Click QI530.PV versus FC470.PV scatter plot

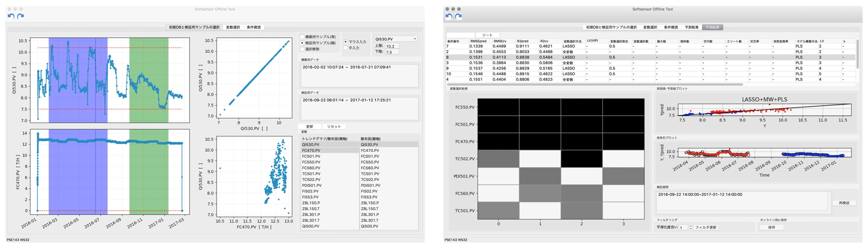254,177
